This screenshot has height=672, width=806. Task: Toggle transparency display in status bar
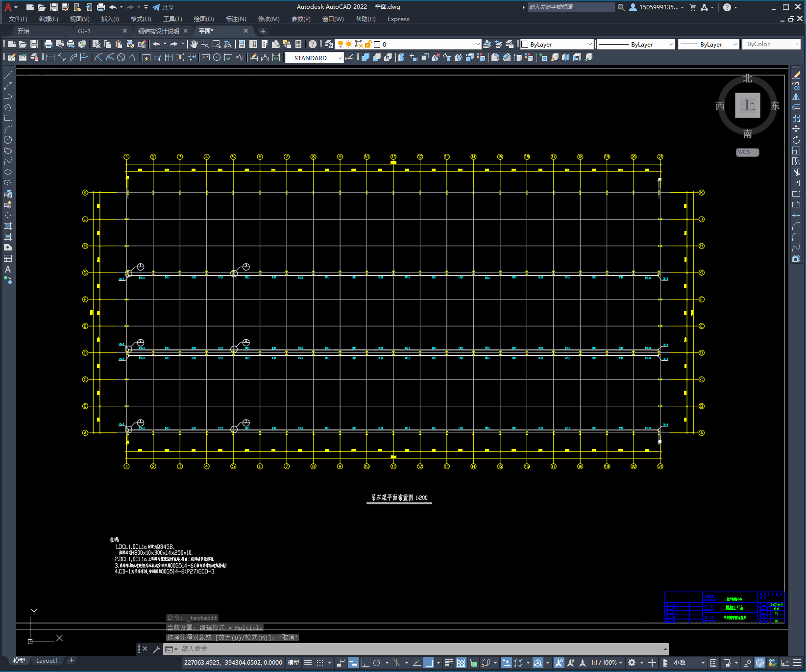(x=461, y=663)
